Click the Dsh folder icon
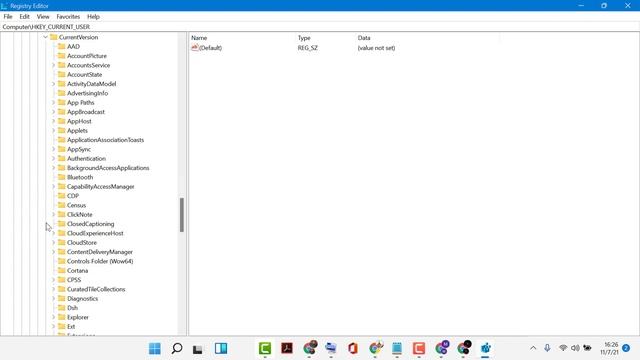This screenshot has height=360, width=640. point(62,308)
